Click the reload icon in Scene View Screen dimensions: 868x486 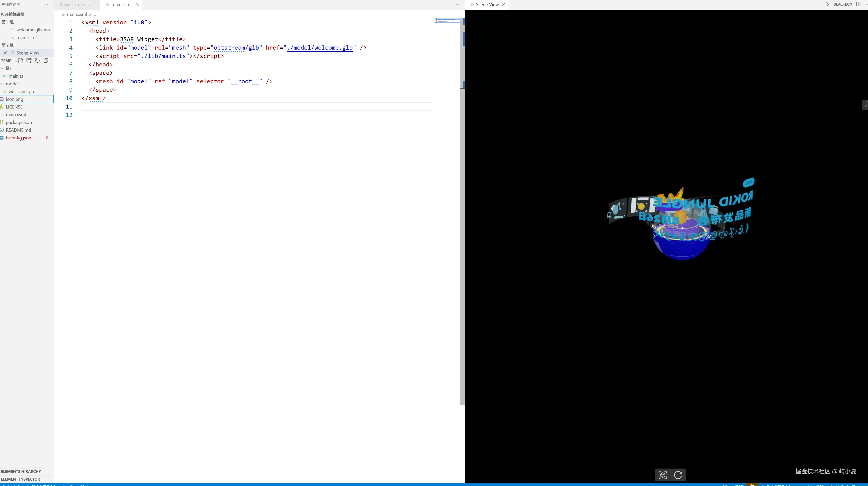678,475
